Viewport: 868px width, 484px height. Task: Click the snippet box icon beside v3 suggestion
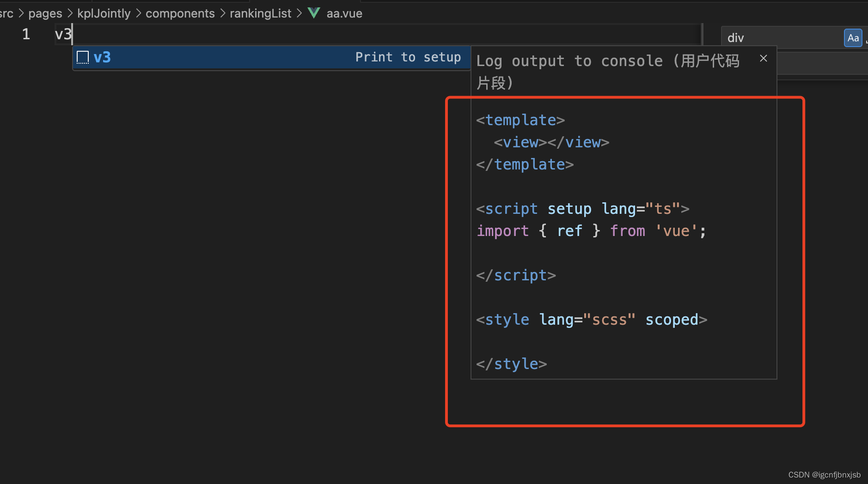82,57
